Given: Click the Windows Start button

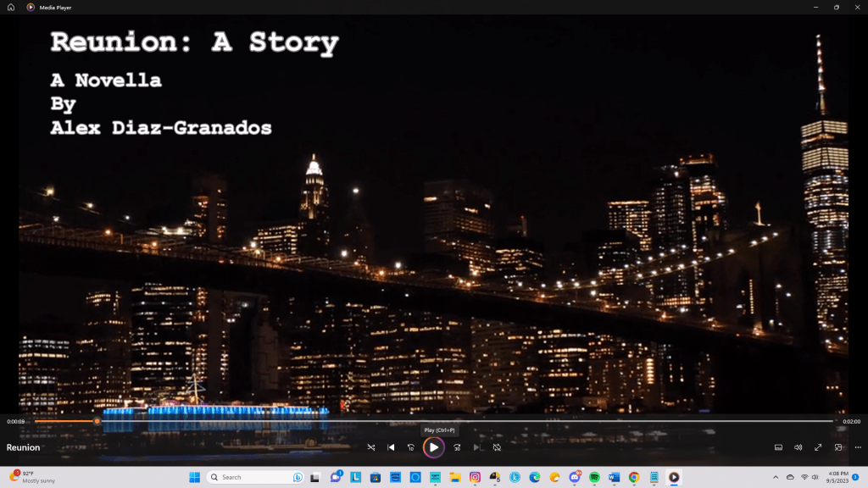Looking at the screenshot, I should tap(194, 477).
